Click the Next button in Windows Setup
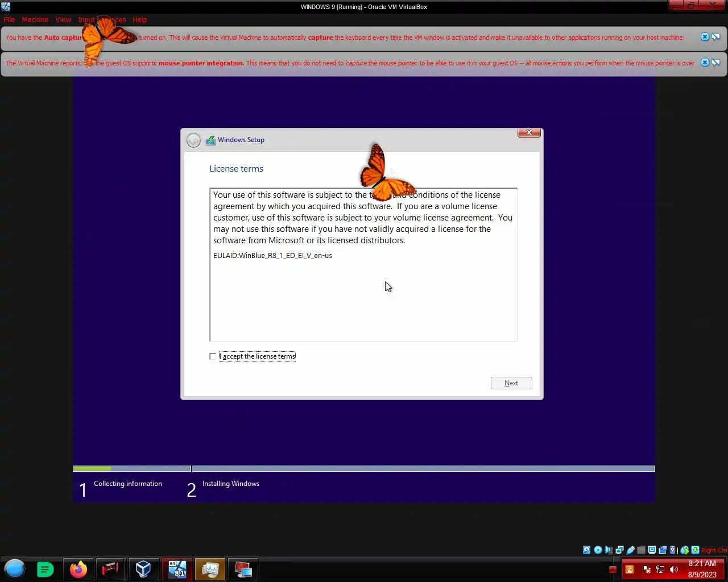The image size is (728, 582). coord(511,383)
